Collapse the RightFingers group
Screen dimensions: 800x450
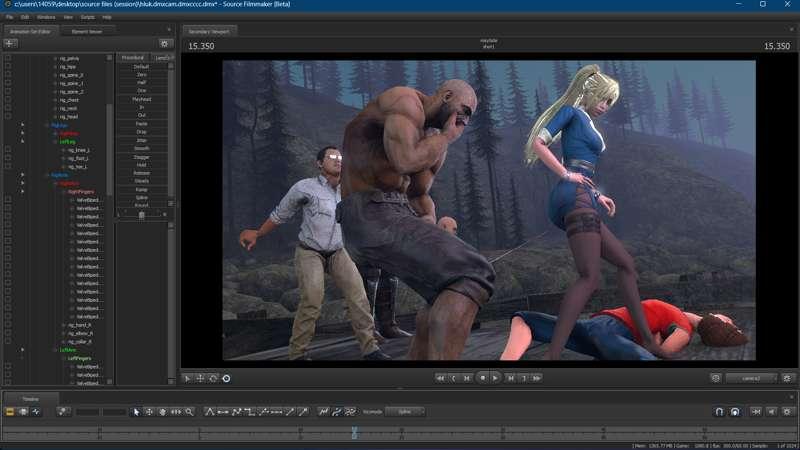tap(64, 192)
